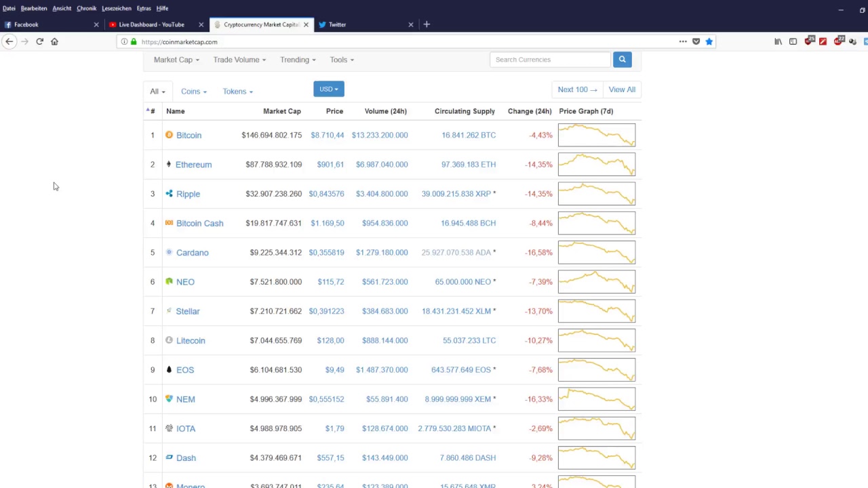Expand the Tools dropdown
Image resolution: width=868 pixels, height=488 pixels.
coord(342,60)
